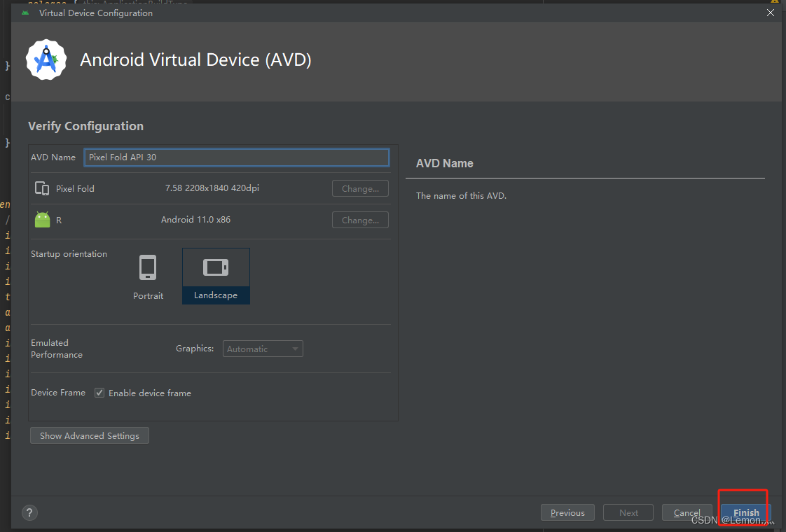This screenshot has height=532, width=786.
Task: Select Portrait startup orientation
Action: [148, 277]
